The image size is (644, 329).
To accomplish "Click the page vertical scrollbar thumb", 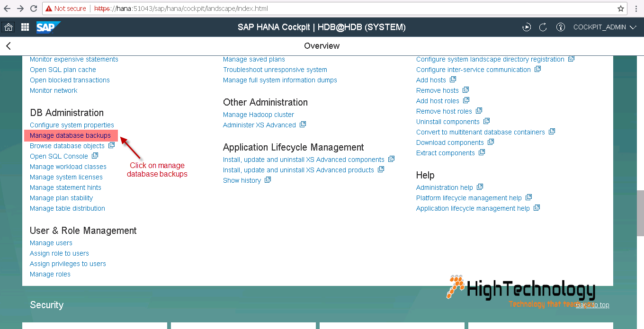I will pyautogui.click(x=640, y=213).
